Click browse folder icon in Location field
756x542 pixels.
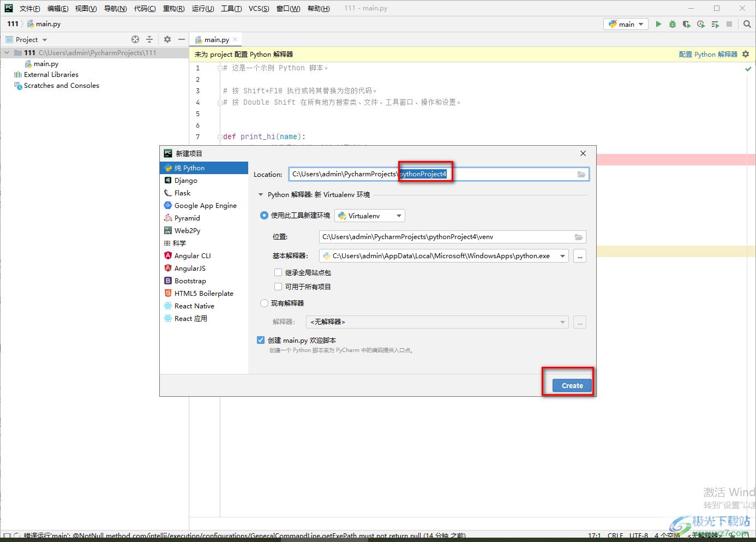pos(581,174)
